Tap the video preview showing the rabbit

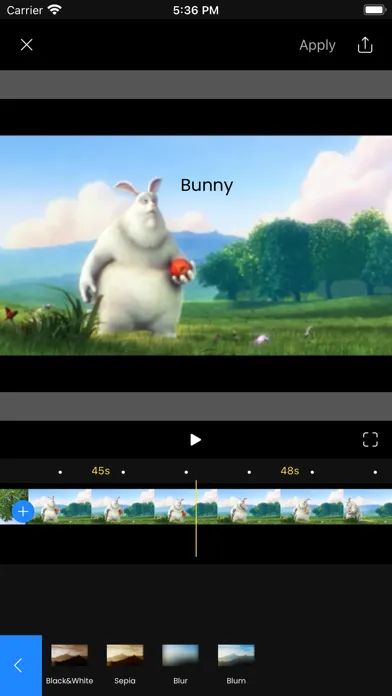(196, 245)
